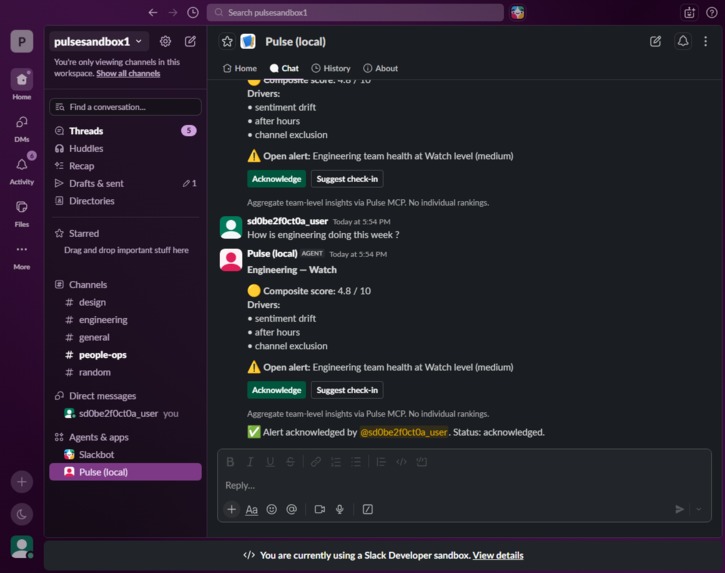Toggle italic formatting in composer
Viewport: 725px width, 573px height.
point(250,462)
